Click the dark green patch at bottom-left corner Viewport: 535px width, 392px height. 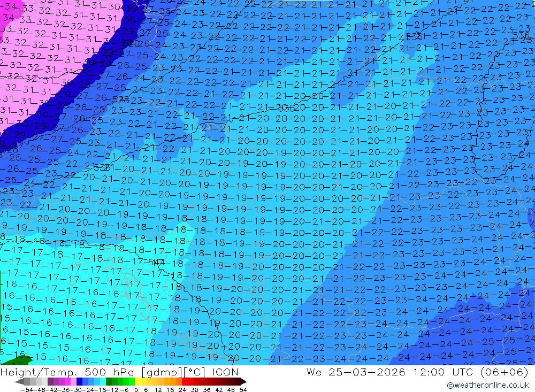tap(17, 360)
